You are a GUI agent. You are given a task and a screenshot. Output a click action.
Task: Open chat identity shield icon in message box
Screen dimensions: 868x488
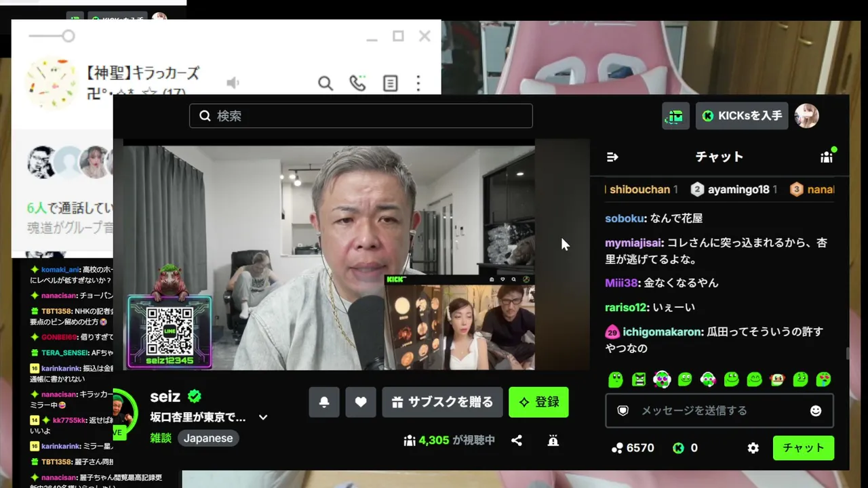[623, 411]
